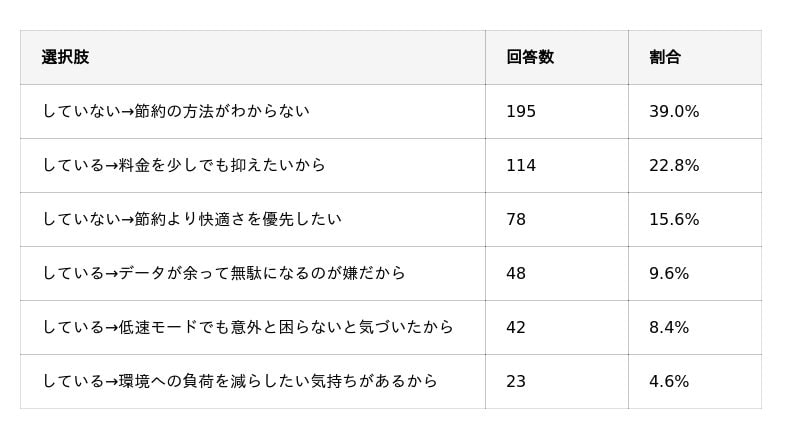Select the 39.0% percentage cell
Viewport: 800px width, 439px height.
point(674,111)
